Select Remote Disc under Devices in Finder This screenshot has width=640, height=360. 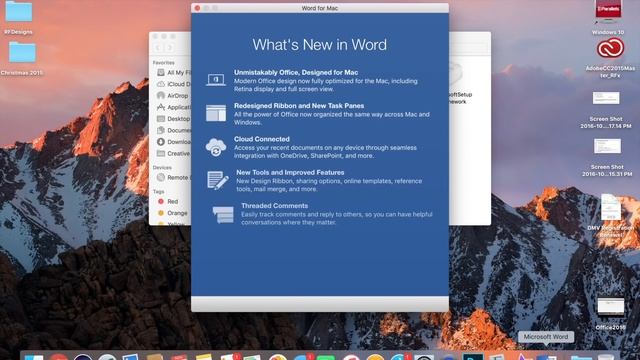click(x=174, y=178)
